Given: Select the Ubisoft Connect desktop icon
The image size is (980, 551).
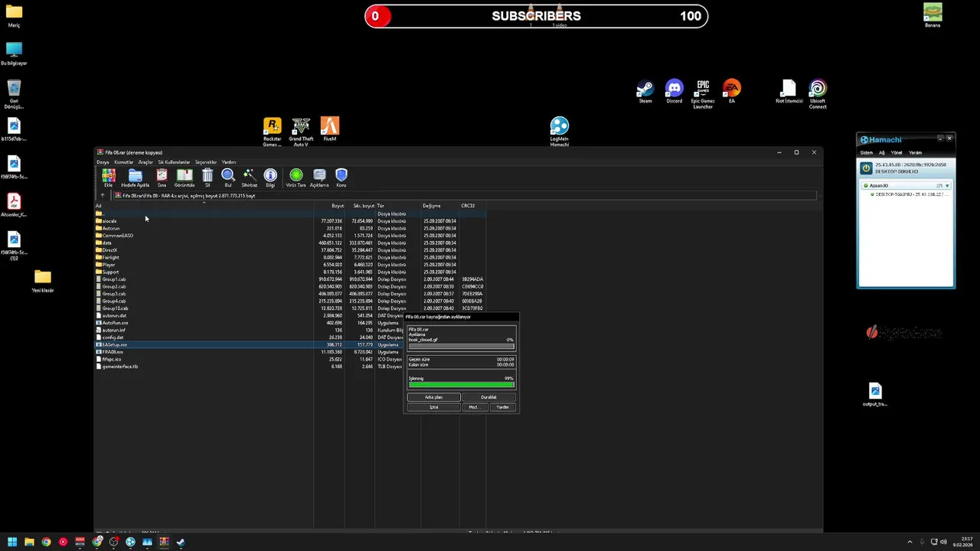Looking at the screenshot, I should (x=818, y=94).
